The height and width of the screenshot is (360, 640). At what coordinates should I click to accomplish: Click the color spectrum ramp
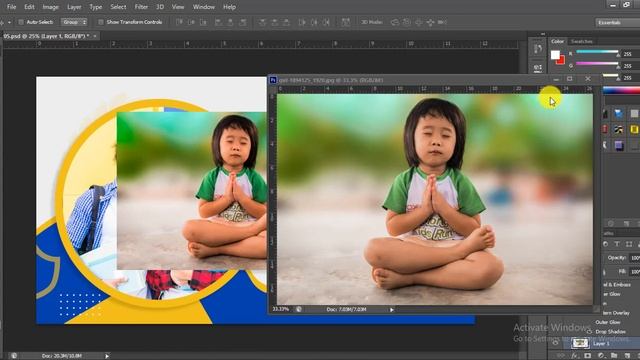[621, 91]
